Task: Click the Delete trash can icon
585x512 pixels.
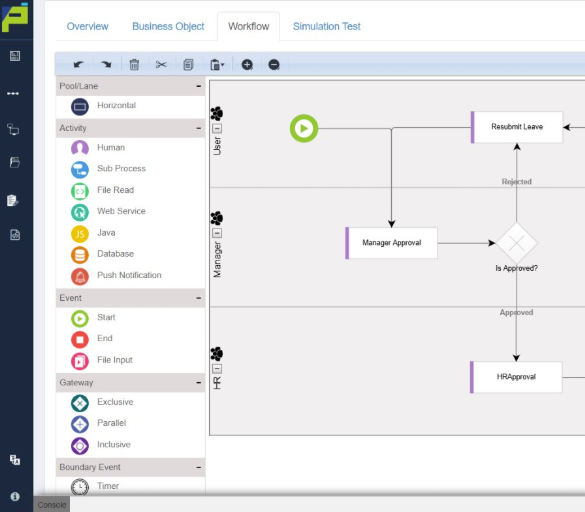Action: point(134,65)
